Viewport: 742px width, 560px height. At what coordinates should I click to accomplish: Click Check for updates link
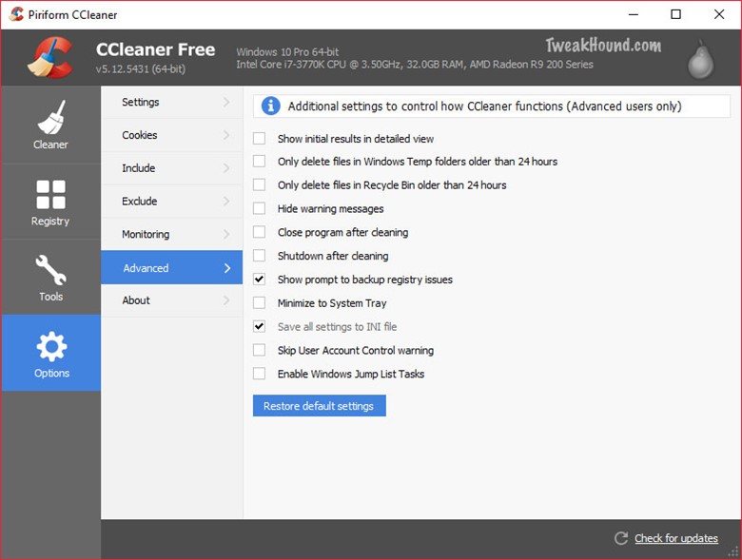click(676, 538)
